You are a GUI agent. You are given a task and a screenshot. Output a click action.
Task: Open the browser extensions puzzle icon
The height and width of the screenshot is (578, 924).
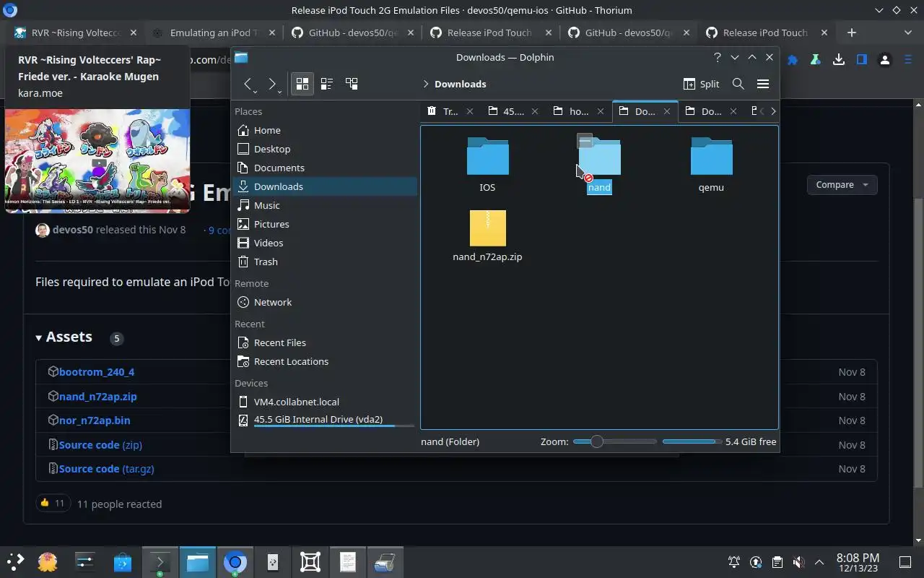[793, 60]
